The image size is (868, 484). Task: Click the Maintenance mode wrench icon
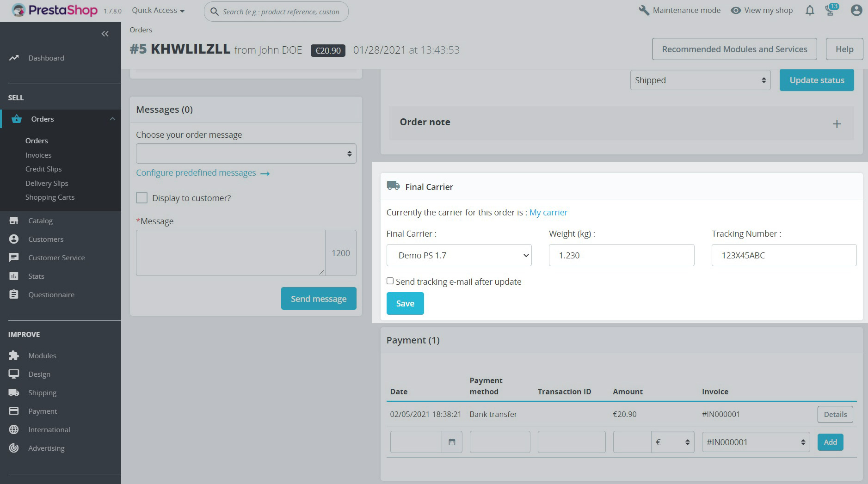(x=644, y=11)
